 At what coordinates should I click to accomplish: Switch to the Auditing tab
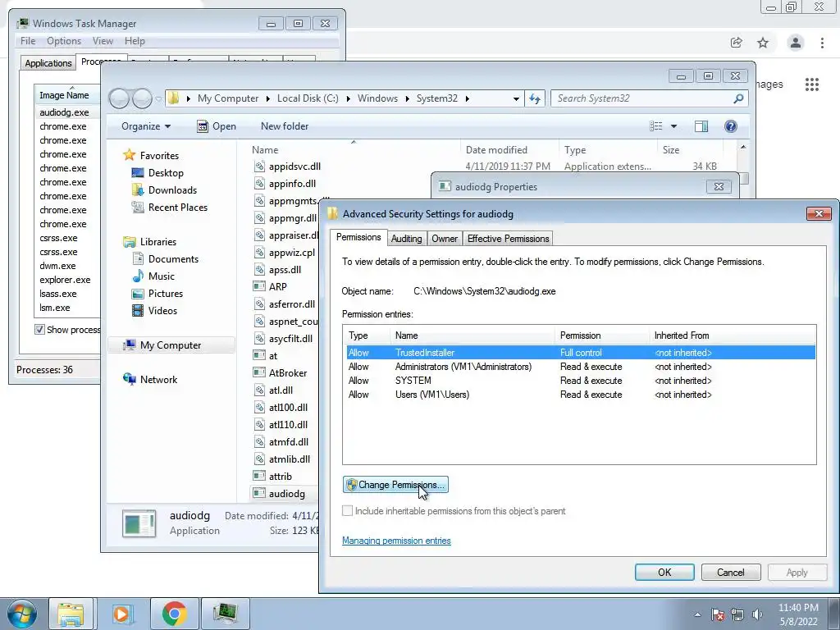407,239
